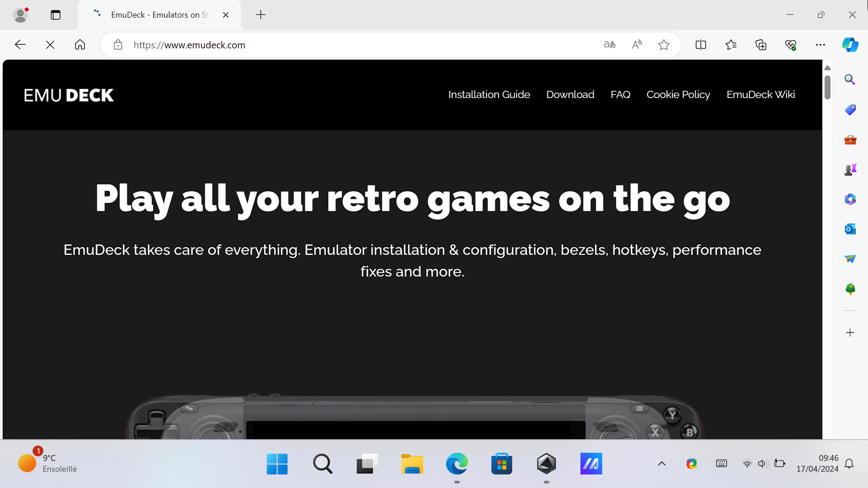Open the EmuDeck Wiki link
This screenshot has height=488, width=868.
(x=761, y=94)
